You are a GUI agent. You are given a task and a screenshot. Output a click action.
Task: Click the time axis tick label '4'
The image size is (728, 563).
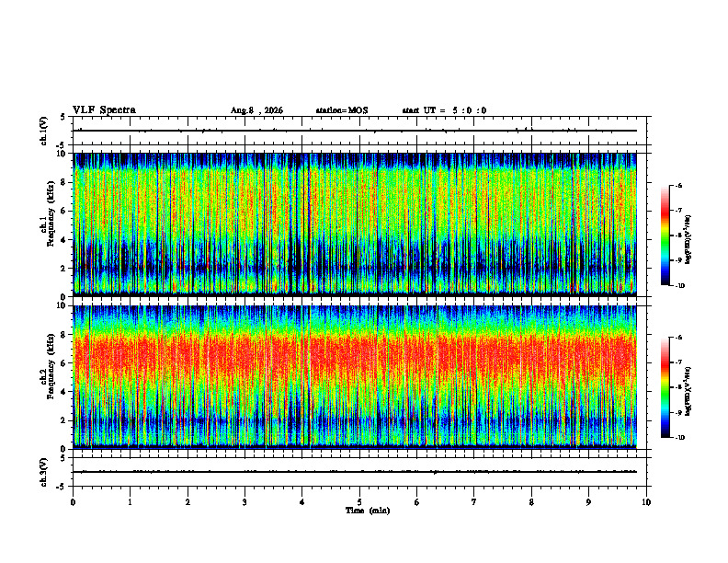(x=302, y=502)
